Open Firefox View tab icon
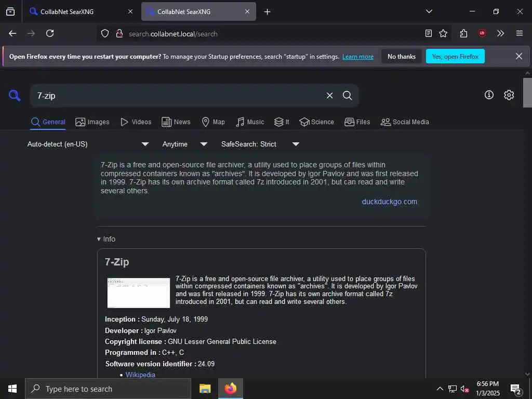The width and height of the screenshot is (532, 399). 10,11
